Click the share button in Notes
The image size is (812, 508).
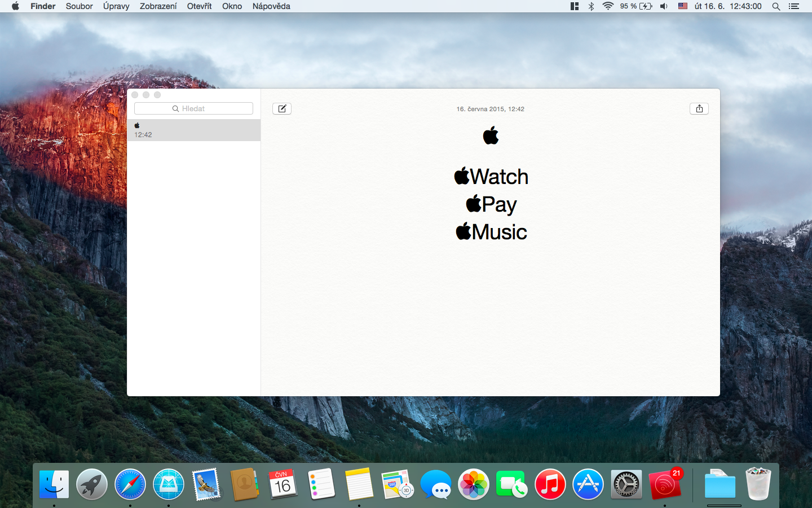[699, 109]
